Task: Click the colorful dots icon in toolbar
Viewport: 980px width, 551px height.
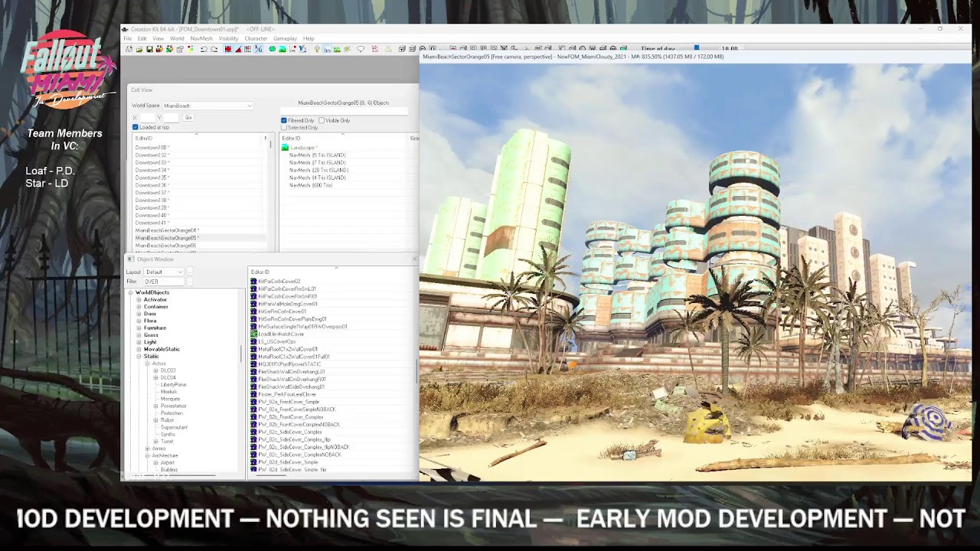Action: click(190, 49)
